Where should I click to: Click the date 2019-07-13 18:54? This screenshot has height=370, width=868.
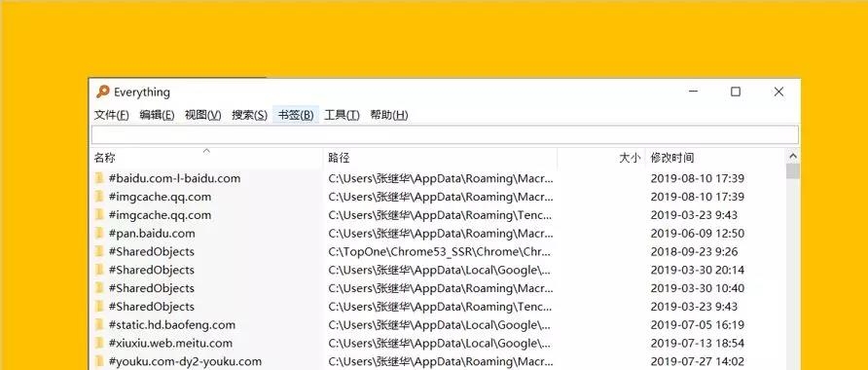click(x=698, y=343)
